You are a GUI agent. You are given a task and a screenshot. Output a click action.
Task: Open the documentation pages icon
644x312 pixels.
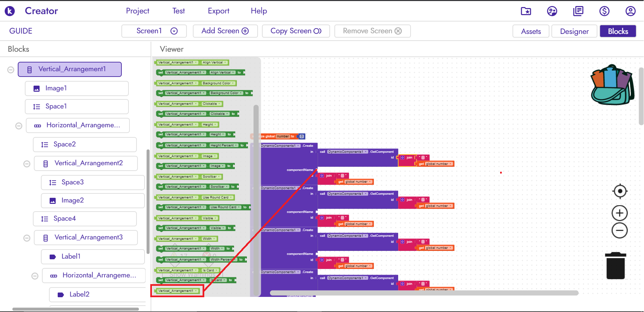click(578, 11)
